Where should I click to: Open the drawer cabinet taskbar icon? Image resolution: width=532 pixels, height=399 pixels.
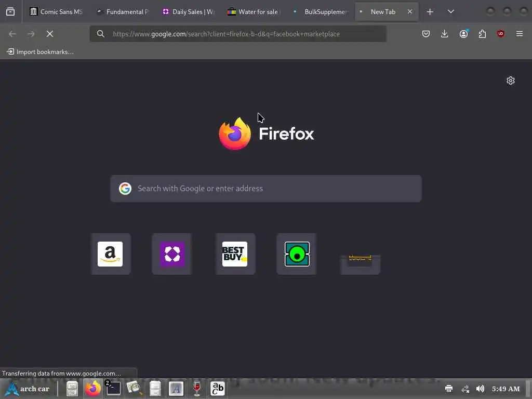click(x=155, y=389)
